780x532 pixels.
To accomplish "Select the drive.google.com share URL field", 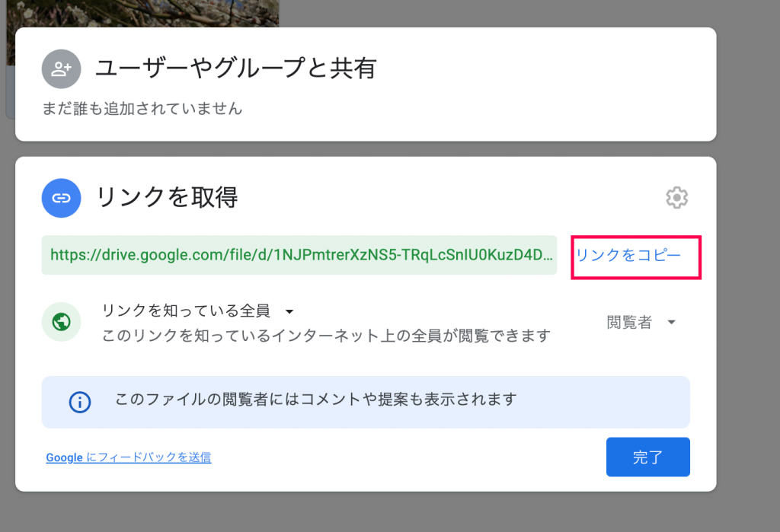I will tap(299, 255).
